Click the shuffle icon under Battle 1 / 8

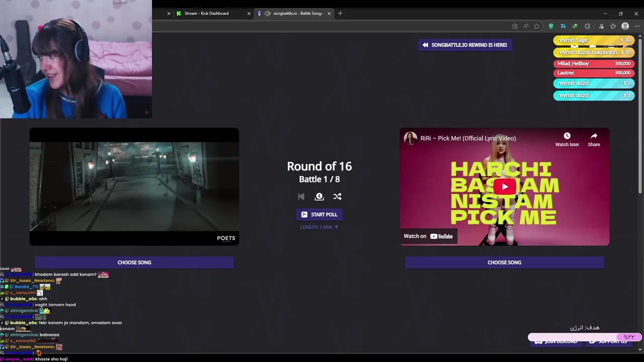tap(337, 197)
